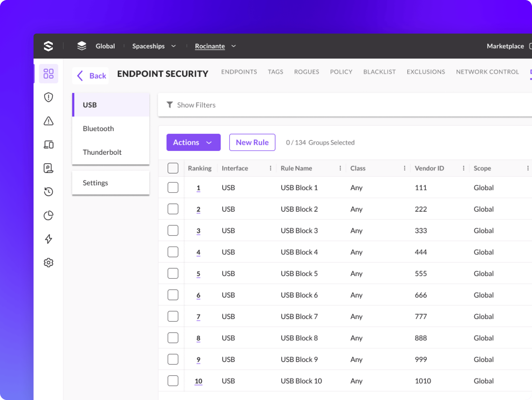The height and width of the screenshot is (400, 532).
Task: Open the warning triangle icon in sidebar
Action: click(49, 121)
